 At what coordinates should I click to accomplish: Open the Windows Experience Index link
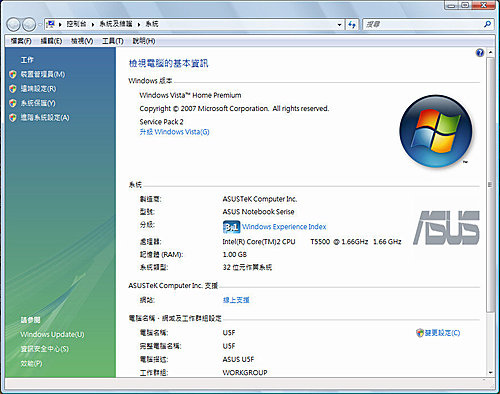pos(284,227)
